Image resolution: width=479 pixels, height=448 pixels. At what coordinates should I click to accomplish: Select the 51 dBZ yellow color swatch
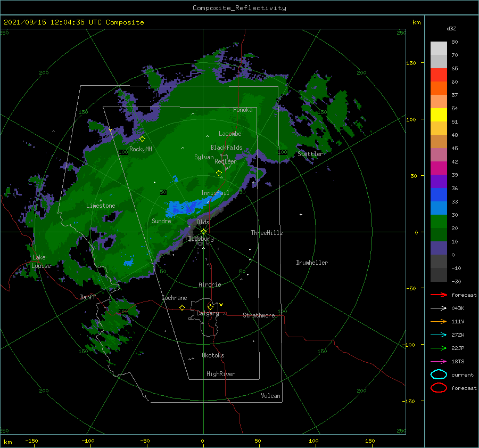(439, 115)
